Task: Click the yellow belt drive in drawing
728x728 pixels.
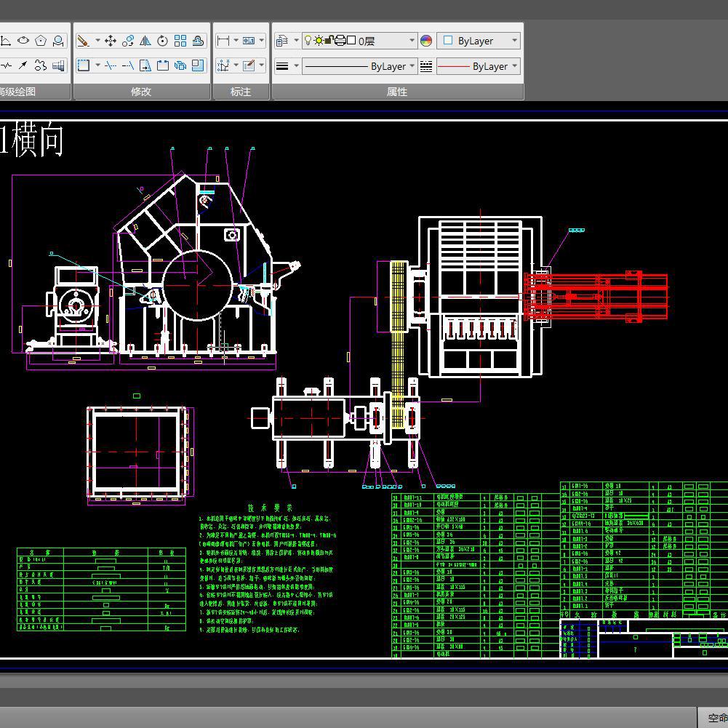Action: [397, 343]
